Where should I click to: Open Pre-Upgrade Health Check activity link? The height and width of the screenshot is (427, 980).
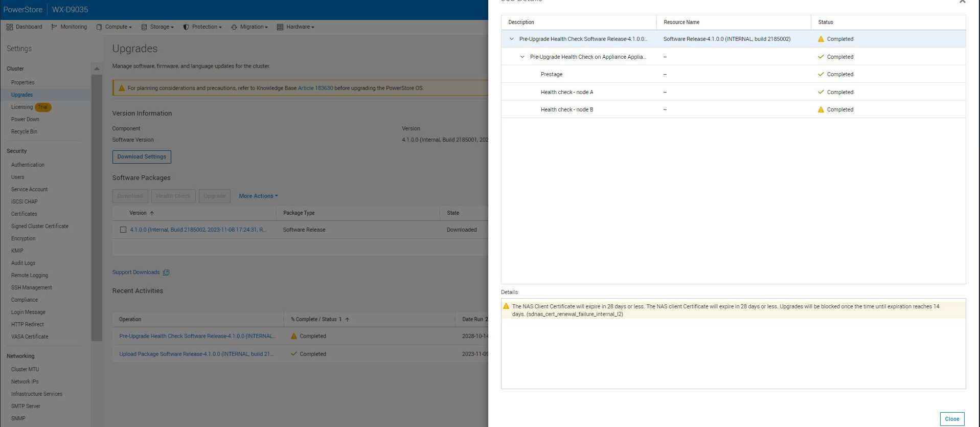[197, 336]
